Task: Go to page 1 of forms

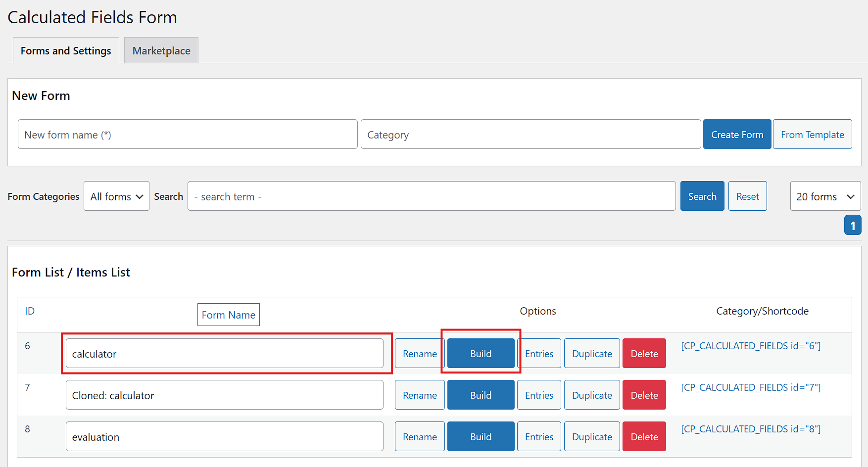Action: pos(852,226)
